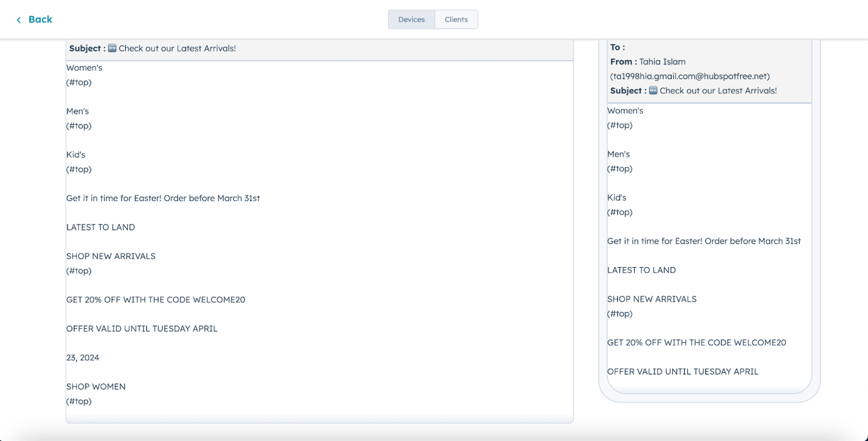This screenshot has height=441, width=868.
Task: Open the Men's category link in mobile preview
Action: click(619, 154)
